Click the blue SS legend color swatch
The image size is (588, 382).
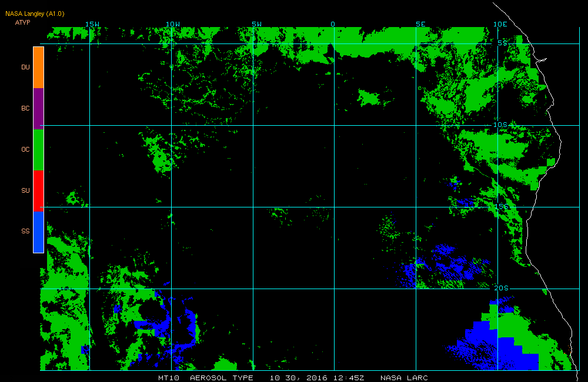[39, 232]
